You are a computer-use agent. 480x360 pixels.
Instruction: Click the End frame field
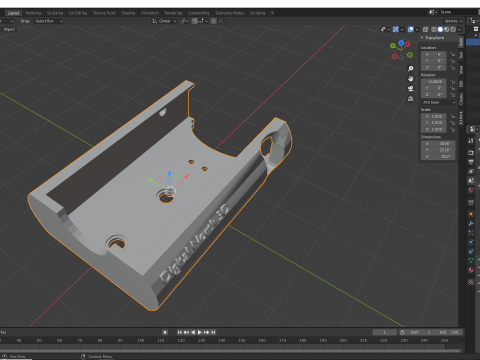click(x=449, y=332)
